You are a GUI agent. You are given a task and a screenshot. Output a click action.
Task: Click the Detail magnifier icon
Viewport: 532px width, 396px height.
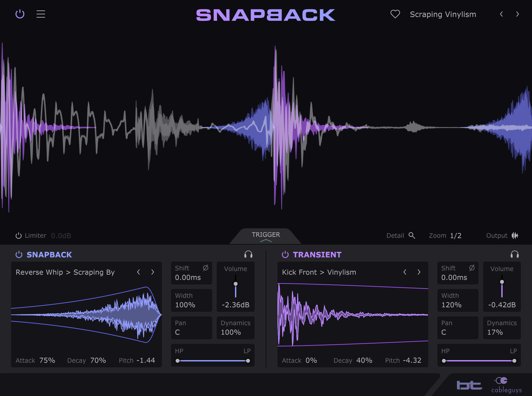[412, 235]
